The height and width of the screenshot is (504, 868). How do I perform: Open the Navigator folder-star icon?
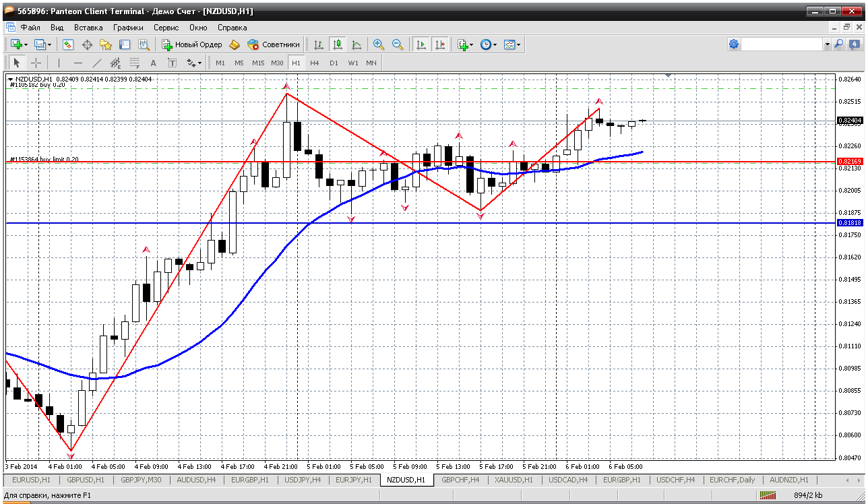click(106, 44)
